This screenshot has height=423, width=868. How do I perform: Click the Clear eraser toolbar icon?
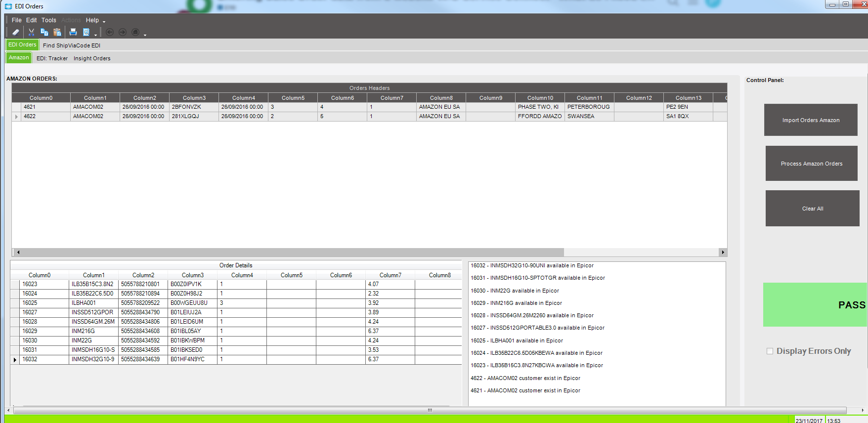pos(16,32)
